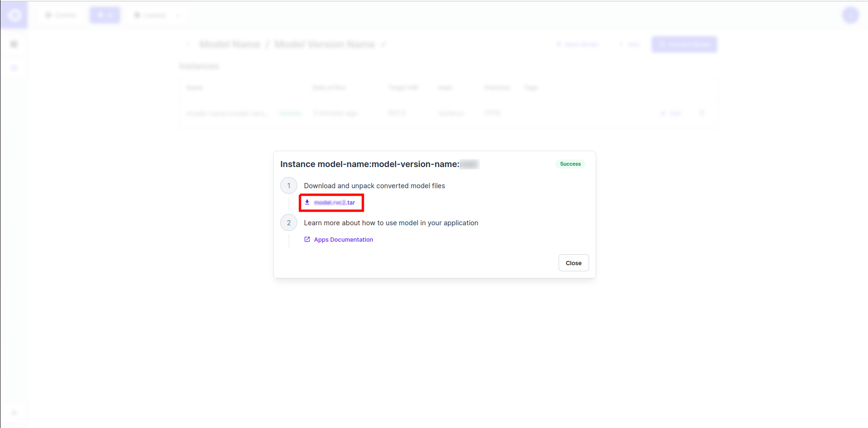
Task: Click 'Download and unpack converted model files' text
Action: 374,186
